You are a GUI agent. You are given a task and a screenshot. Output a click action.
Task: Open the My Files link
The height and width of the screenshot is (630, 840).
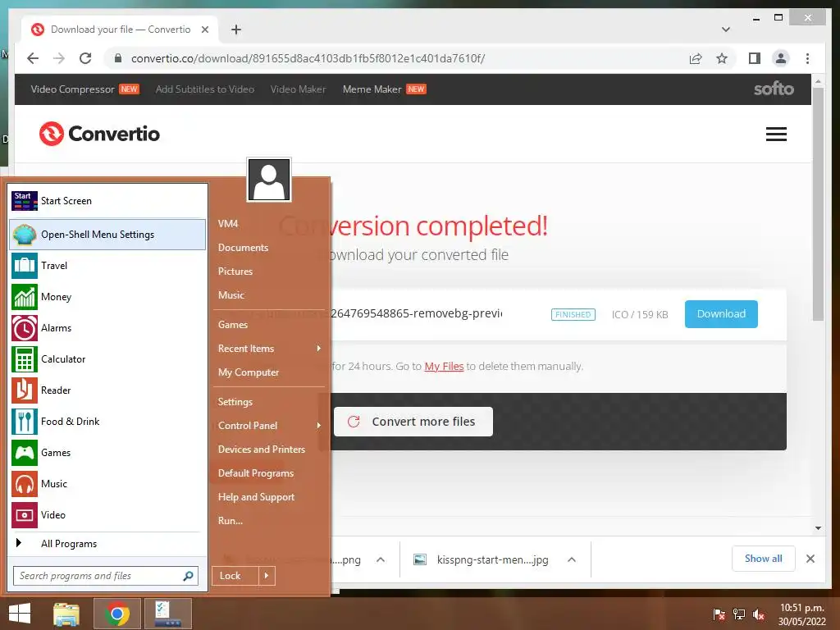(444, 367)
